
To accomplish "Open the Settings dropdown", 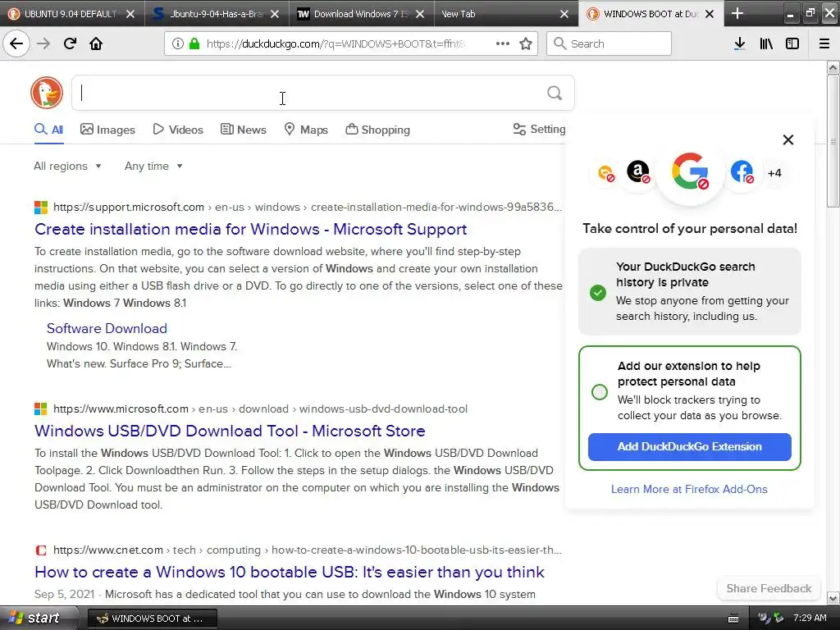I will pyautogui.click(x=540, y=129).
